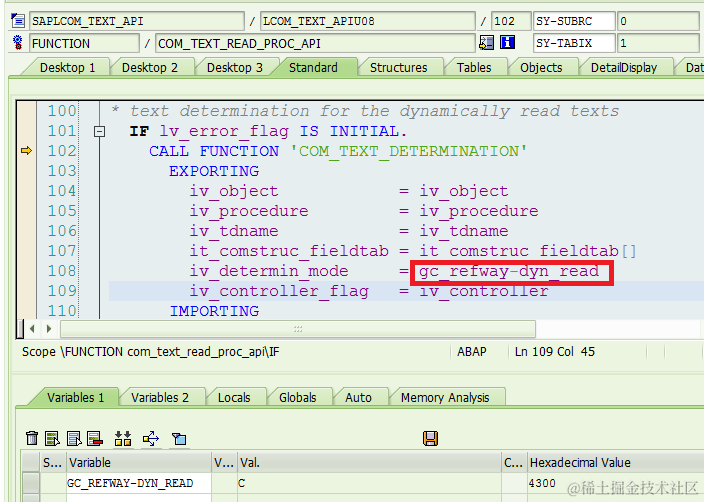This screenshot has width=704, height=502.
Task: Click the editor scroll-left arrow
Action: 32,329
